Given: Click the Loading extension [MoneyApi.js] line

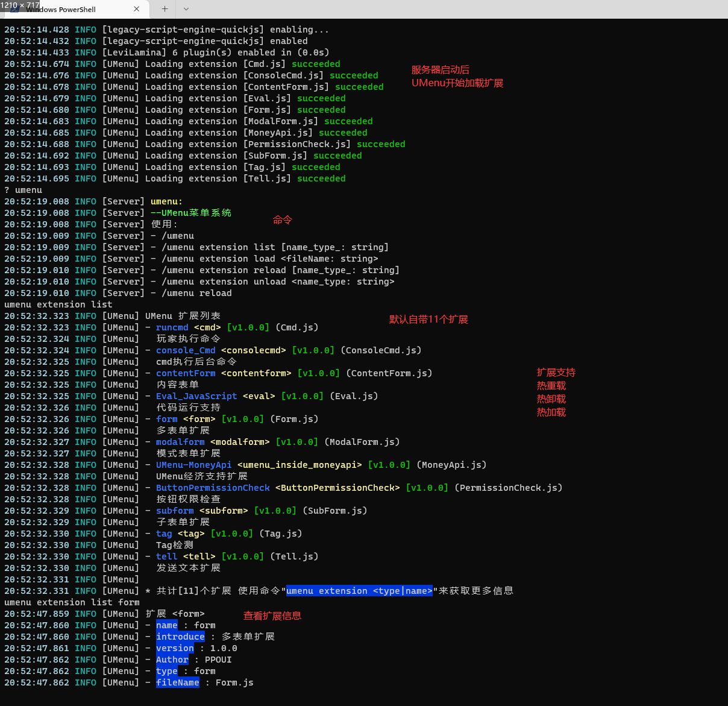Looking at the screenshot, I should tap(186, 133).
